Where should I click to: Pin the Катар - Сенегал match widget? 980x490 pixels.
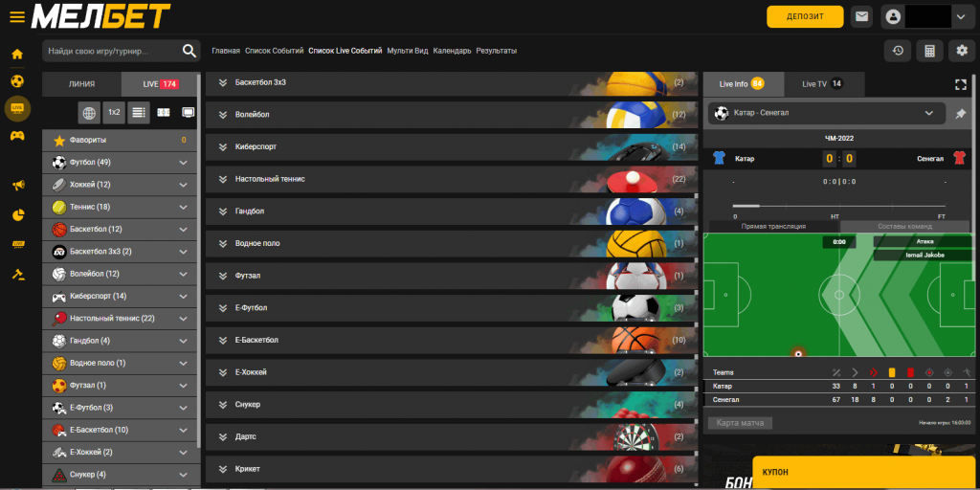point(960,114)
